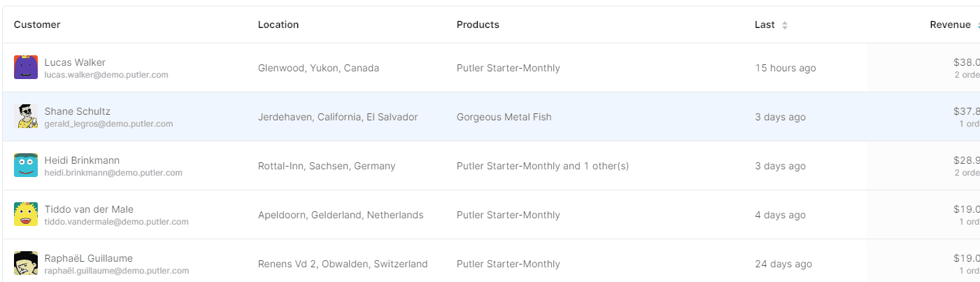
Task: Open Heidi Brinkmann customer name
Action: [80, 160]
